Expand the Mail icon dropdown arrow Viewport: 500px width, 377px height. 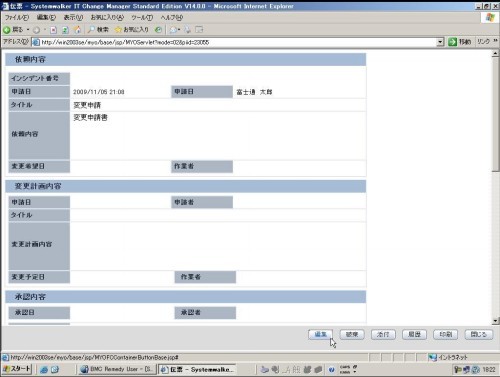[179, 30]
